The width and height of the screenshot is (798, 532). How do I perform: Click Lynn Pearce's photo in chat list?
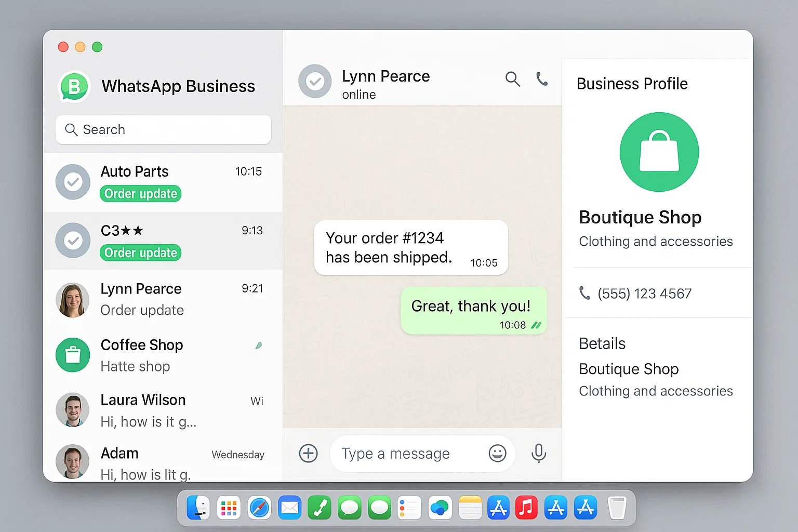point(73,300)
